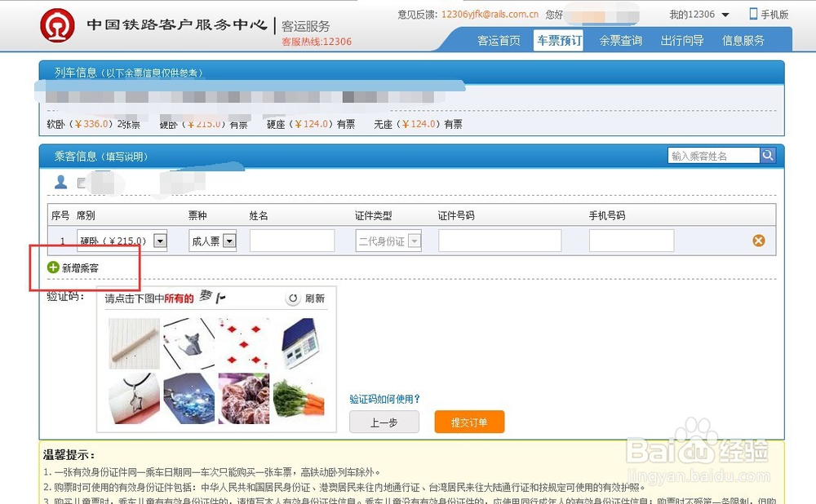
Task: Go to 客运首页 tab
Action: pos(499,41)
